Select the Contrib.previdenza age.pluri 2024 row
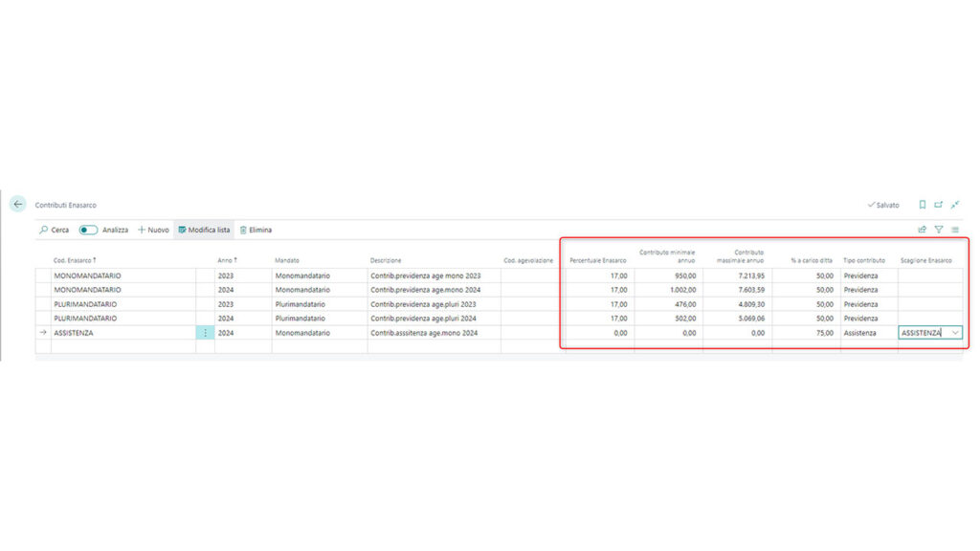The image size is (980, 551). pyautogui.click(x=421, y=319)
